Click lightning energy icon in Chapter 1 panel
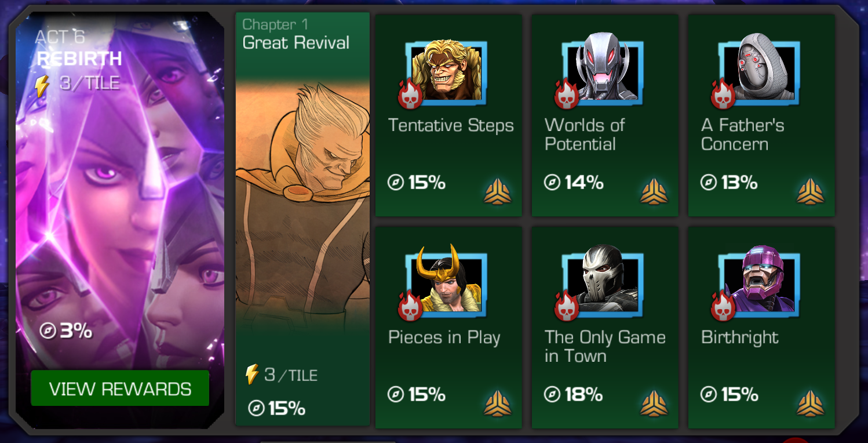The image size is (868, 443). 251,375
